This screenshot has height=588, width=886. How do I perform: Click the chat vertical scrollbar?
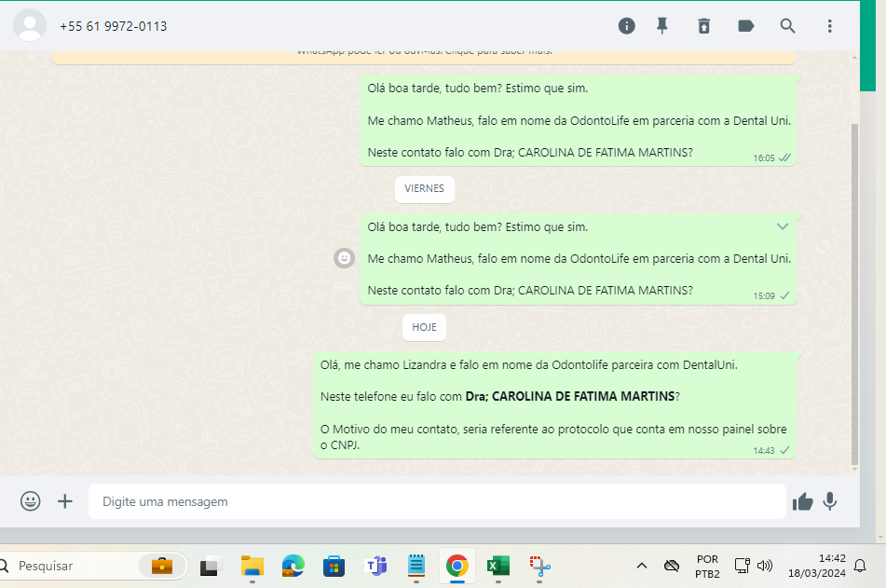[x=854, y=293]
